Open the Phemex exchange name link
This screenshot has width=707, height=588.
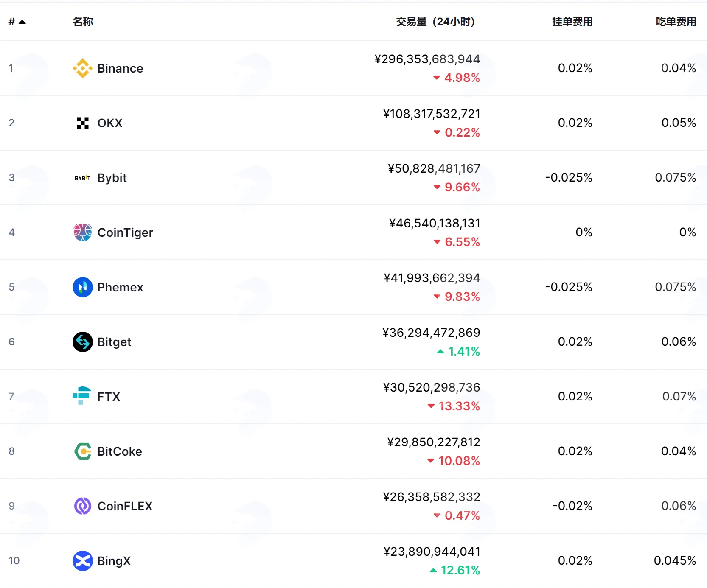click(120, 287)
